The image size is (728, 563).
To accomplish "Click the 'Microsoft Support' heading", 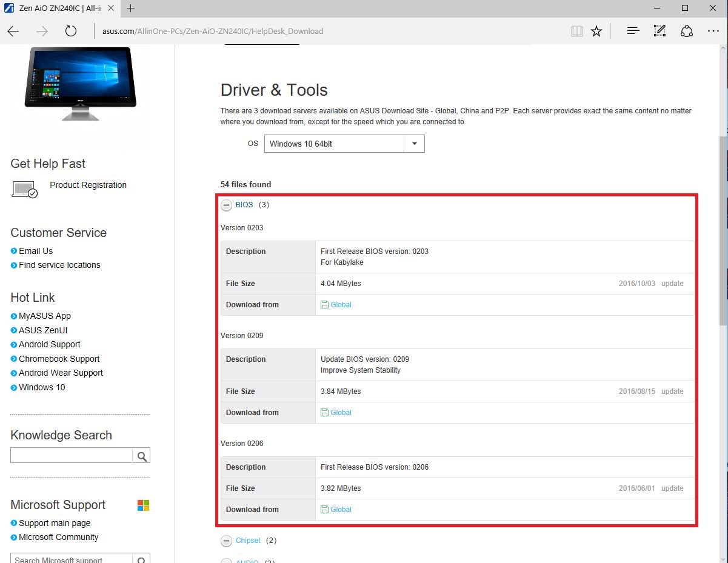I will 58,505.
